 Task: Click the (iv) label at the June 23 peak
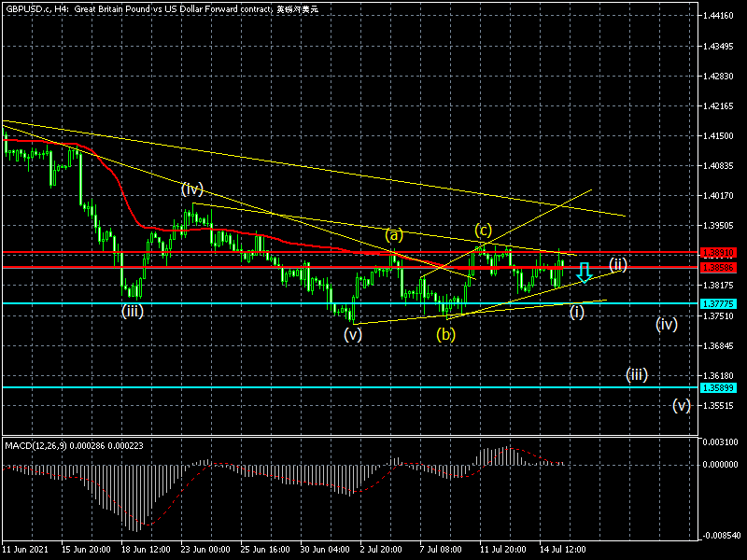(x=192, y=189)
